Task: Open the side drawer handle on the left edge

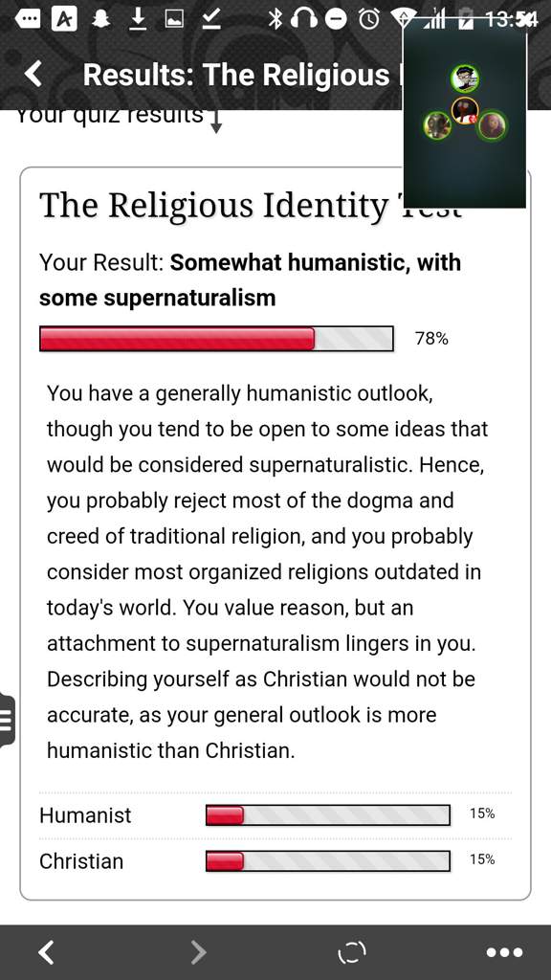Action: click(x=7, y=719)
